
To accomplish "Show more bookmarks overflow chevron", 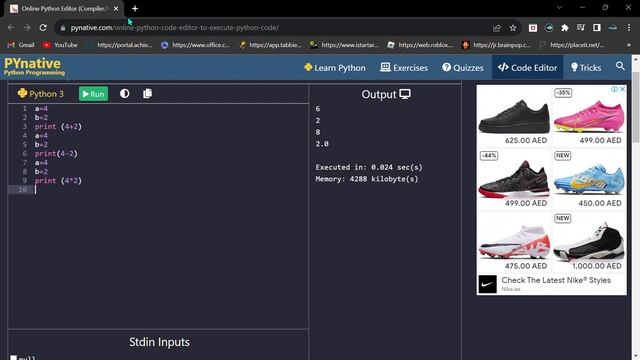I will tap(629, 45).
